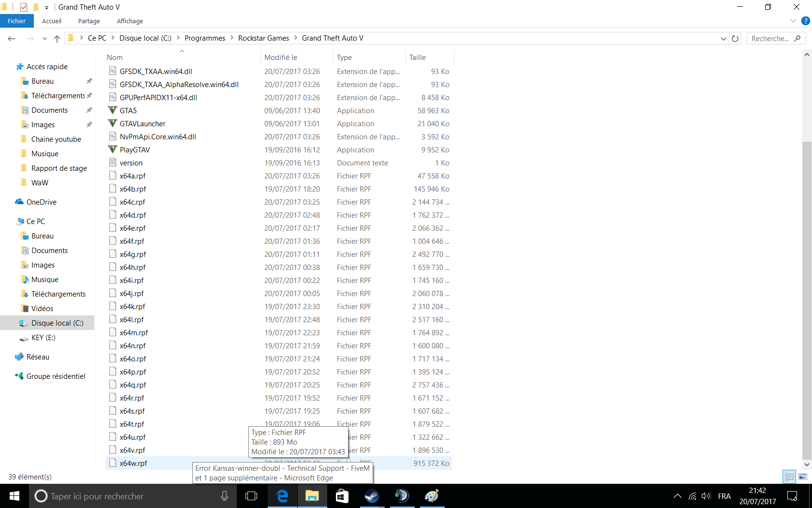Open Task View on the taskbar

tap(251, 496)
